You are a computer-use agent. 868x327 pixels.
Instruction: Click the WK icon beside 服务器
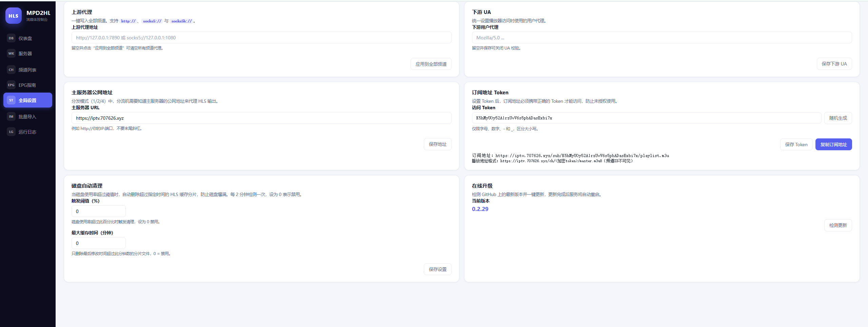(11, 54)
